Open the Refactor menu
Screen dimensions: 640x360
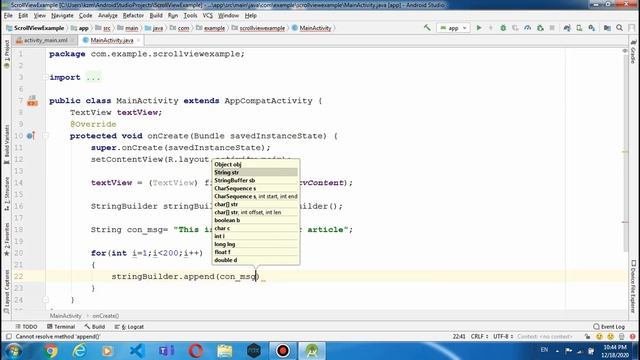[133, 16]
